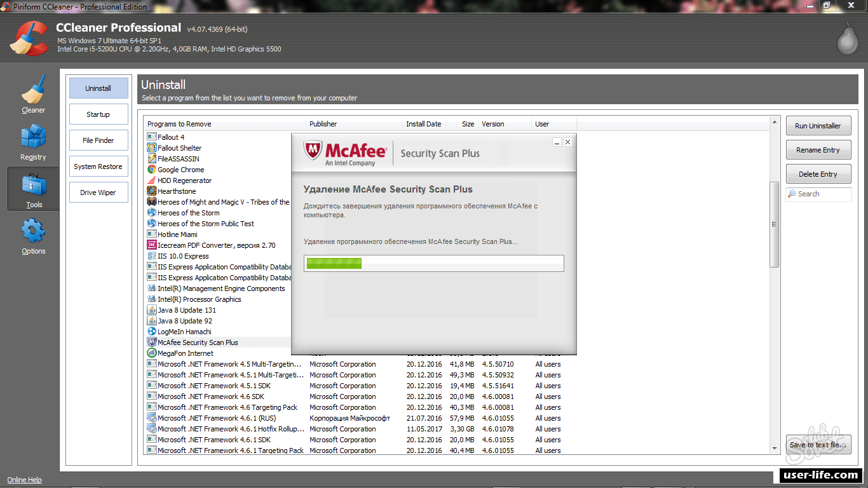Focus the Search input field

coord(818,194)
